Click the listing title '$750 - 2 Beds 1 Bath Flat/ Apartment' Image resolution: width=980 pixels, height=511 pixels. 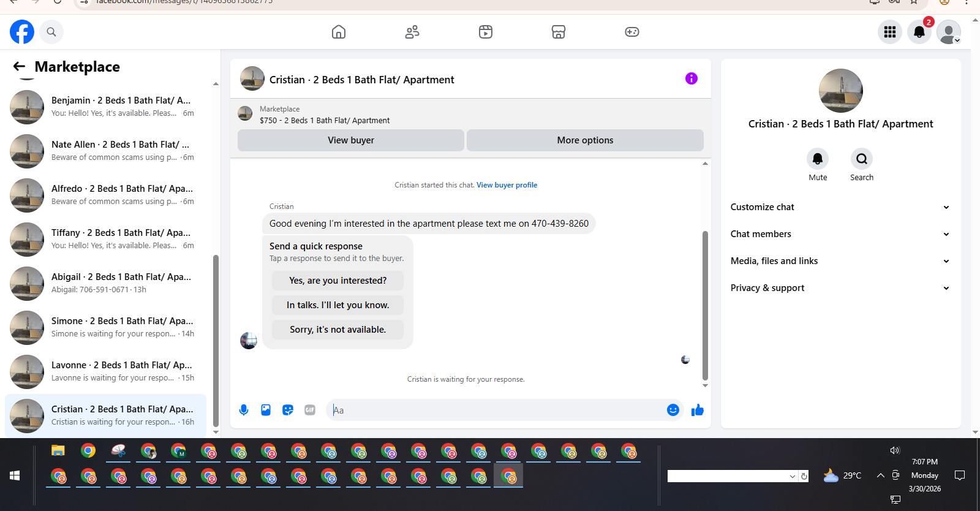(325, 121)
